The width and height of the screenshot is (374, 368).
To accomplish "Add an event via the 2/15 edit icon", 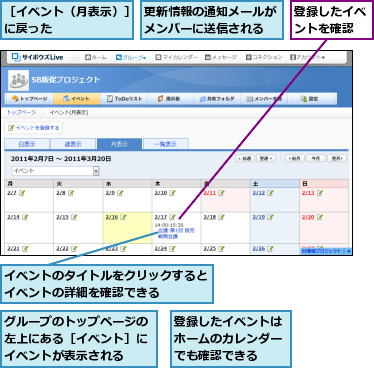I will click(74, 217).
